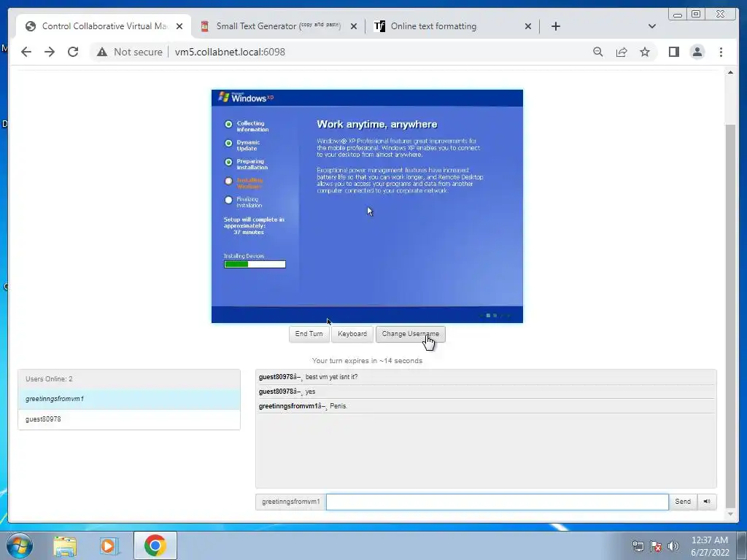Bookmark this page with the star icon
This screenshot has height=560, width=747.
(x=645, y=52)
